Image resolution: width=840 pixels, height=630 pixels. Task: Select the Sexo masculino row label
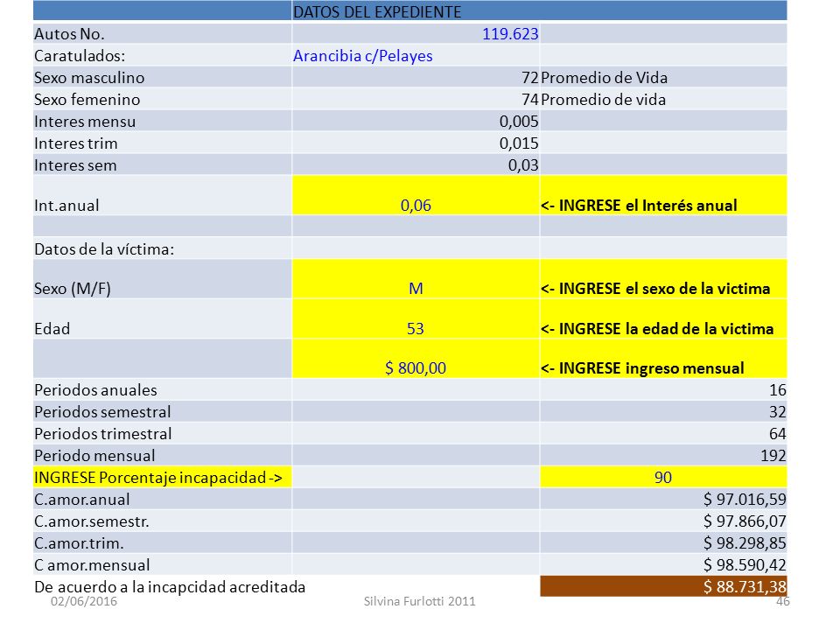coord(89,78)
